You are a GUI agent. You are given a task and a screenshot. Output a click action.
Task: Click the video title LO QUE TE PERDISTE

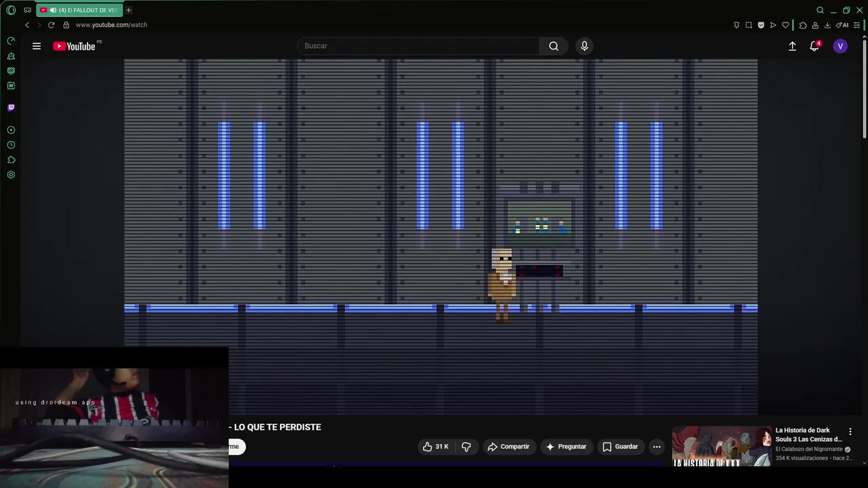277,427
